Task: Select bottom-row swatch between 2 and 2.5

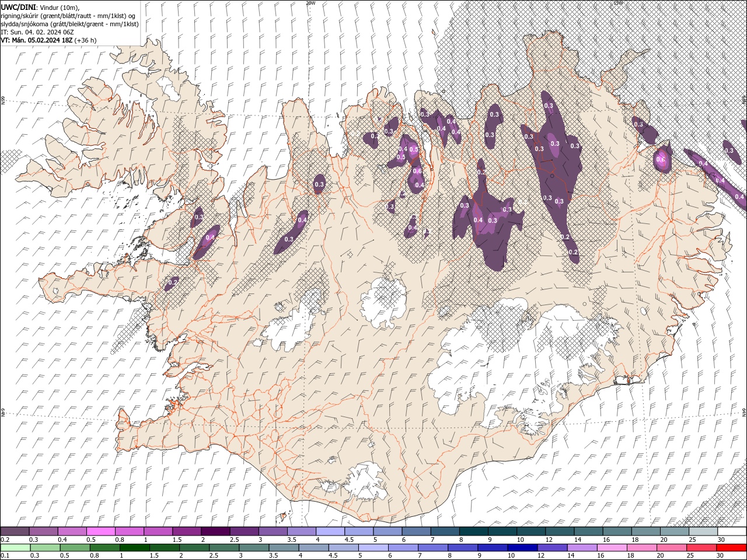Action: (194, 547)
